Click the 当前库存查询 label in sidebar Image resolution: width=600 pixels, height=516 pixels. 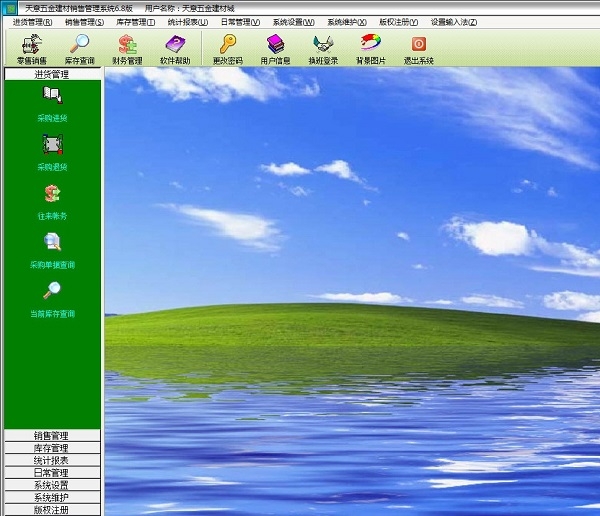(52, 314)
